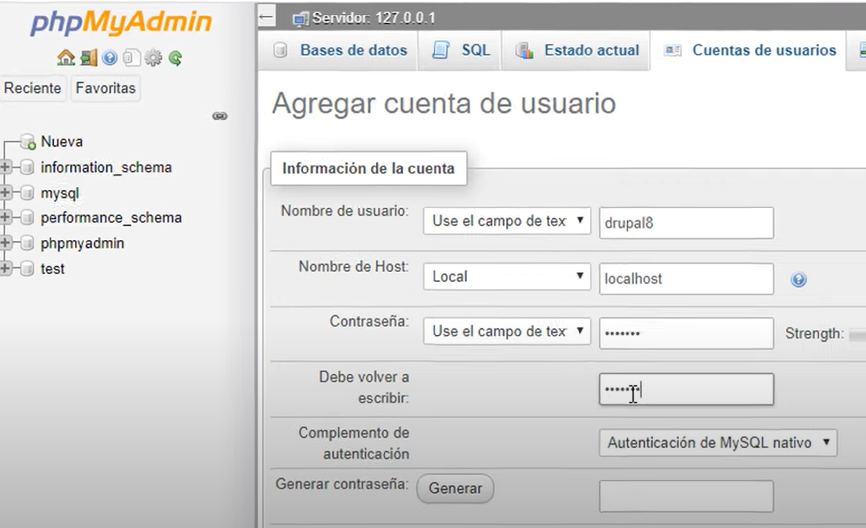Switch to Bases de datos tab
This screenshot has height=528, width=866.
click(x=340, y=50)
